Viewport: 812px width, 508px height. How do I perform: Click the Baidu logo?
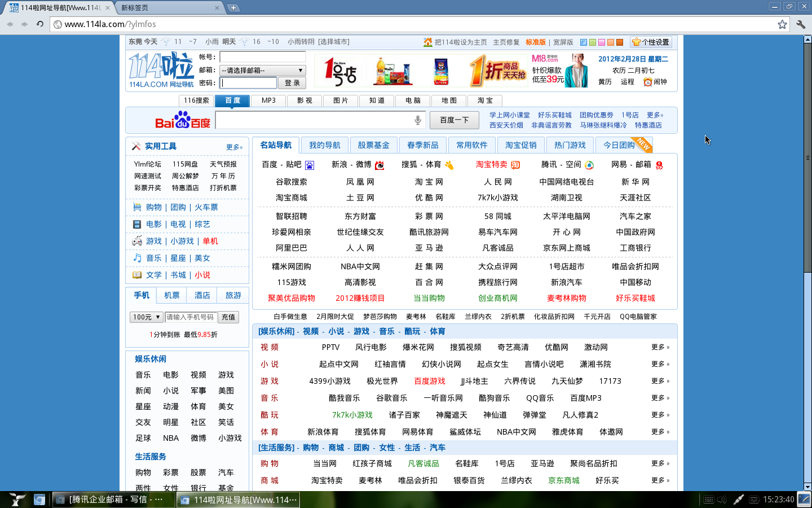click(x=183, y=120)
